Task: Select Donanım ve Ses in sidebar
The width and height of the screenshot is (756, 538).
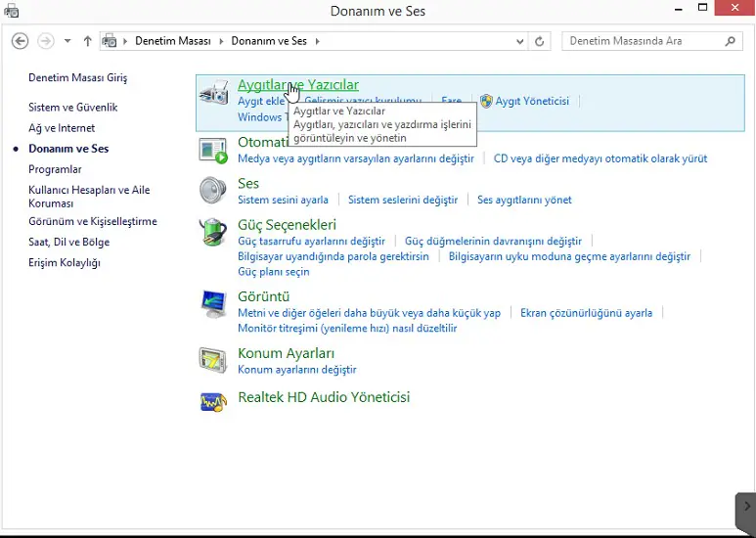Action: click(68, 149)
